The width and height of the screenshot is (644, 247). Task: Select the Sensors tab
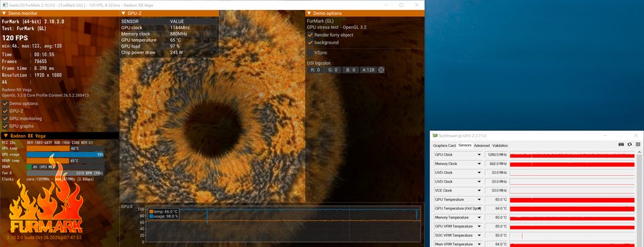point(465,146)
